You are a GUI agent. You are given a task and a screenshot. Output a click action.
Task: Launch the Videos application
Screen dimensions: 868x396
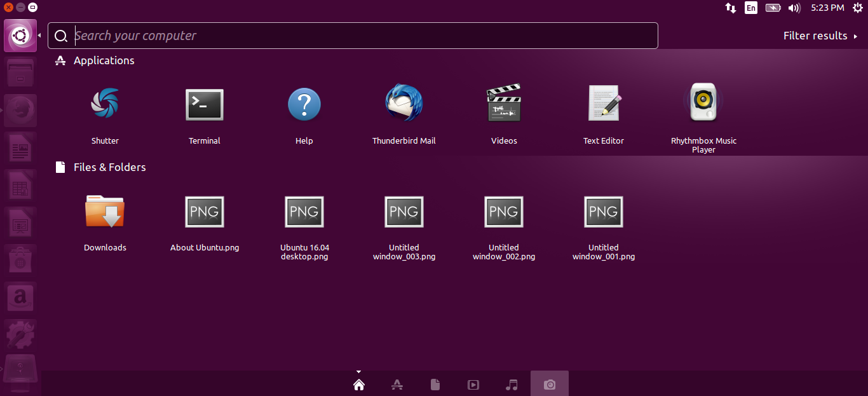pos(503,102)
